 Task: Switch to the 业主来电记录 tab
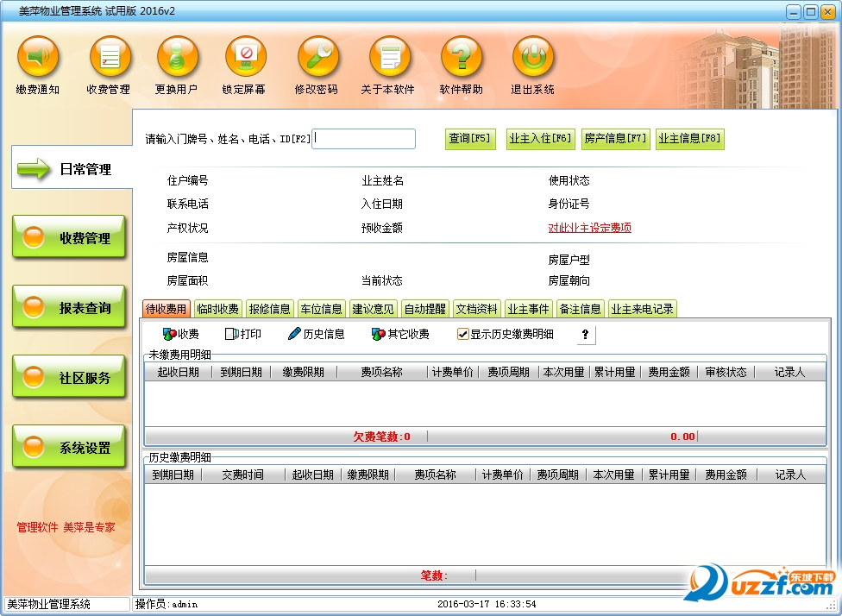point(642,309)
